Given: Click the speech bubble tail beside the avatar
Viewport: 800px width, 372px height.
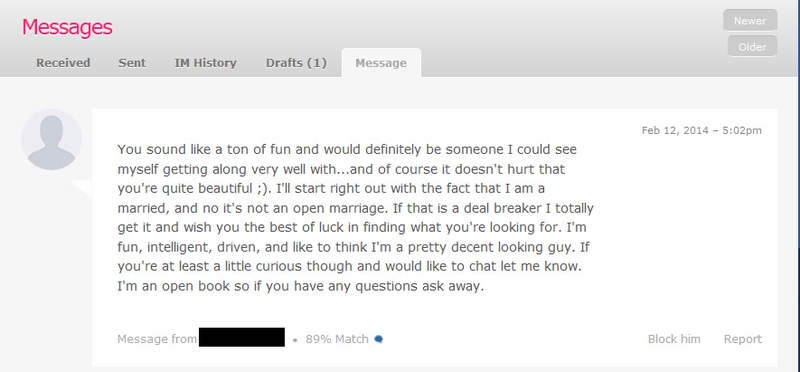Looking at the screenshot, I should (x=81, y=188).
